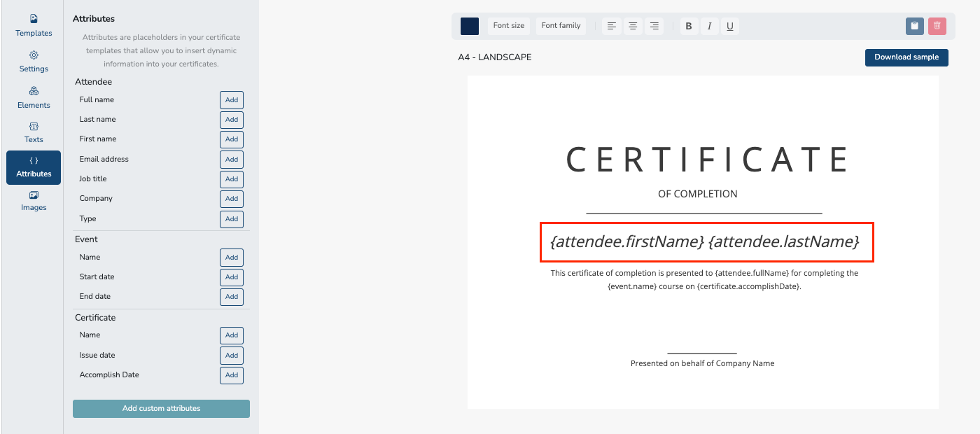The width and height of the screenshot is (980, 434).
Task: Switch to the Texts sidebar tab
Action: click(x=34, y=132)
